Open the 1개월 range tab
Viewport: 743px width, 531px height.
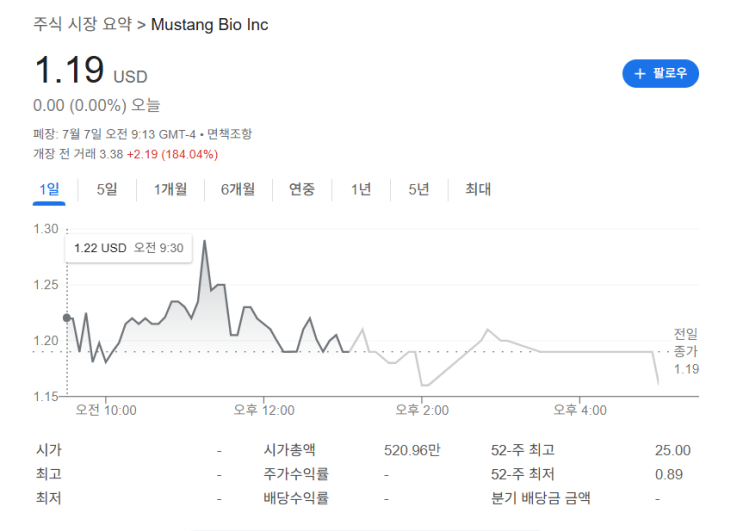point(170,189)
